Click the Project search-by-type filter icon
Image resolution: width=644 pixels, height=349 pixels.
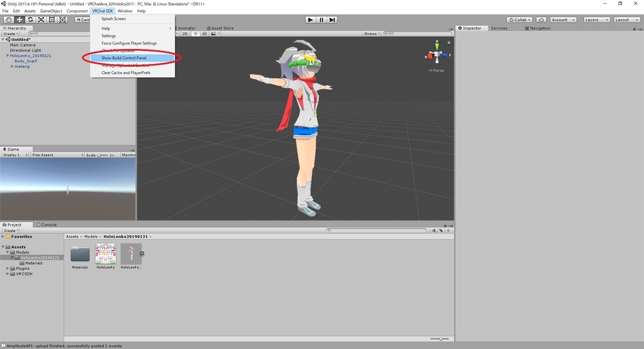(434, 230)
